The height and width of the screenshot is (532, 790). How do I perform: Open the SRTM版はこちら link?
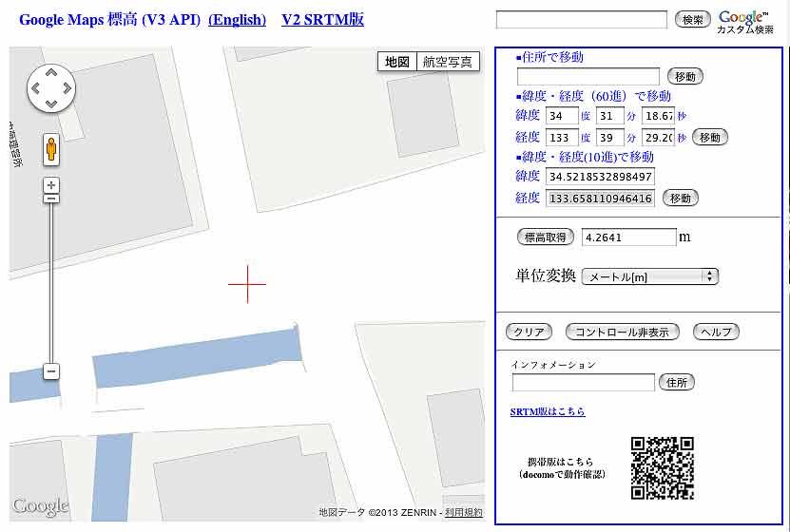(x=548, y=411)
